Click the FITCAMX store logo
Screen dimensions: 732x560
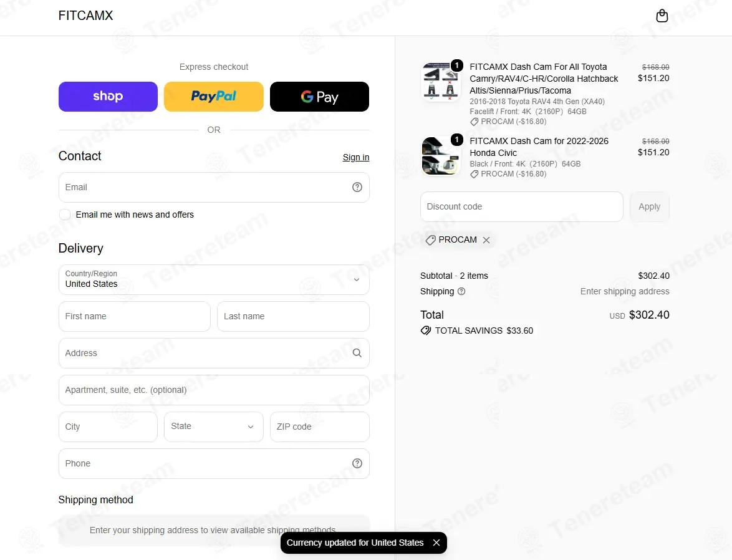point(86,16)
